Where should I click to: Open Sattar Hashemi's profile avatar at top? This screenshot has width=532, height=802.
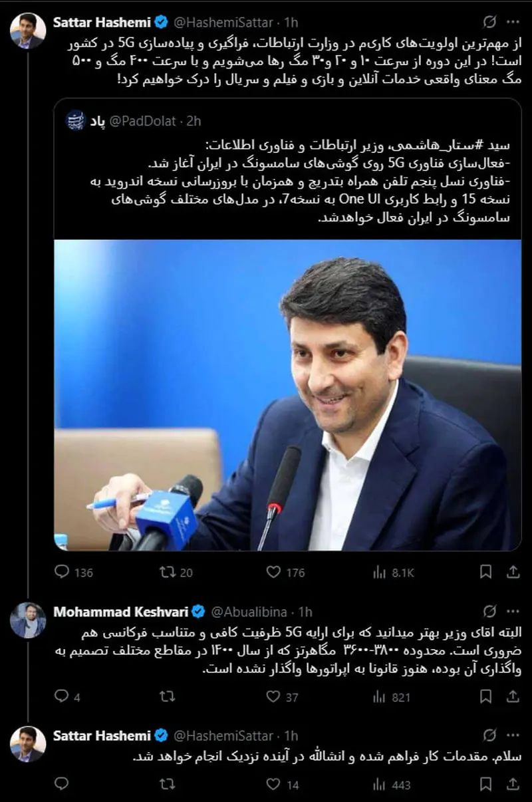(x=28, y=31)
